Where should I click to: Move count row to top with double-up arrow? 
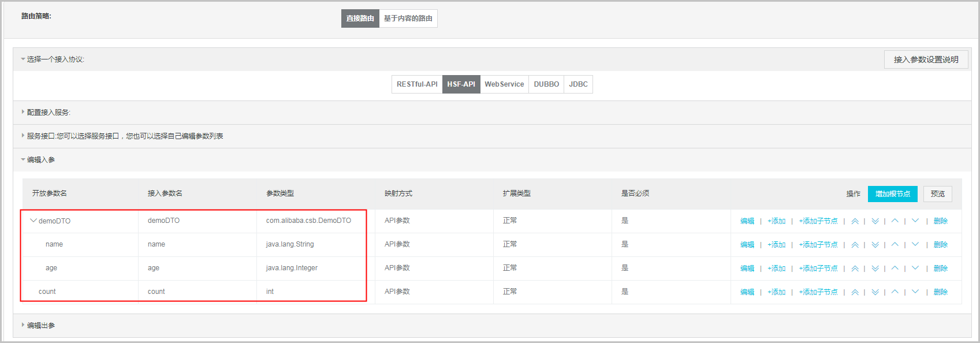855,292
